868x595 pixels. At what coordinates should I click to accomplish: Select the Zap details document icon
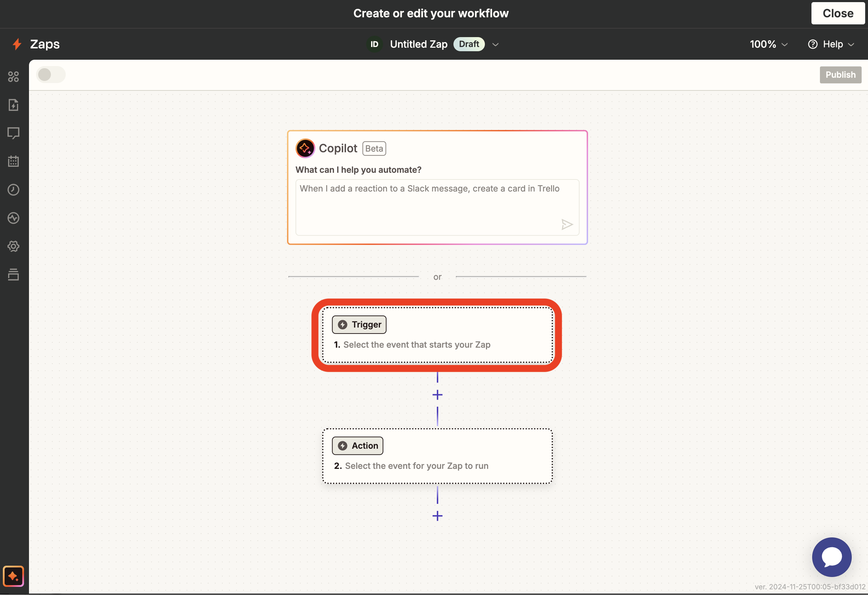13,105
